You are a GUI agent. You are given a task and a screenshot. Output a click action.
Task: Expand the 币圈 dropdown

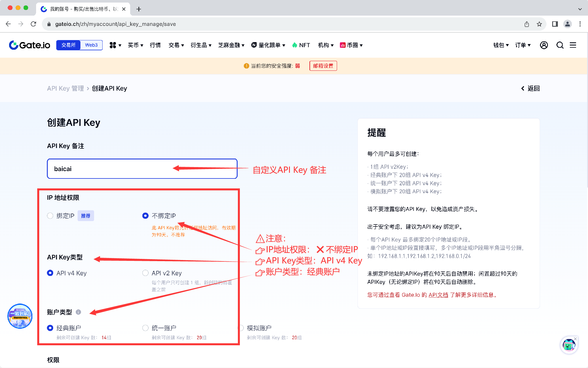click(351, 45)
